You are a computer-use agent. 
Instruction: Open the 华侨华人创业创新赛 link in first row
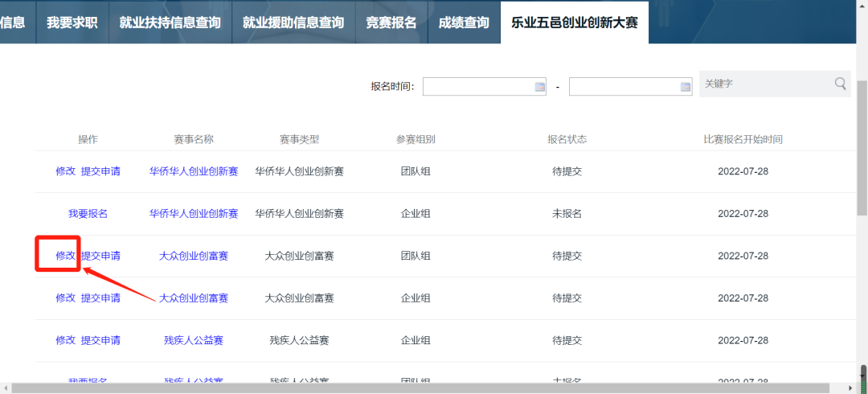pyautogui.click(x=194, y=171)
